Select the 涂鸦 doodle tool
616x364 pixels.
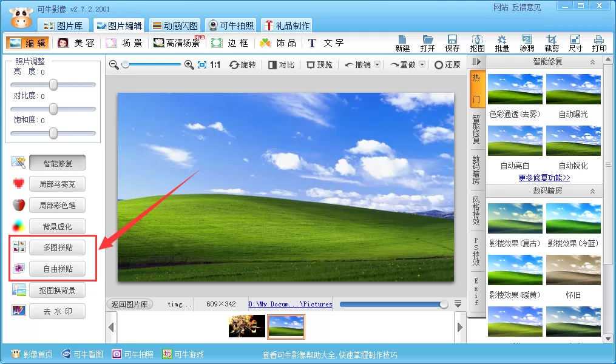point(526,43)
